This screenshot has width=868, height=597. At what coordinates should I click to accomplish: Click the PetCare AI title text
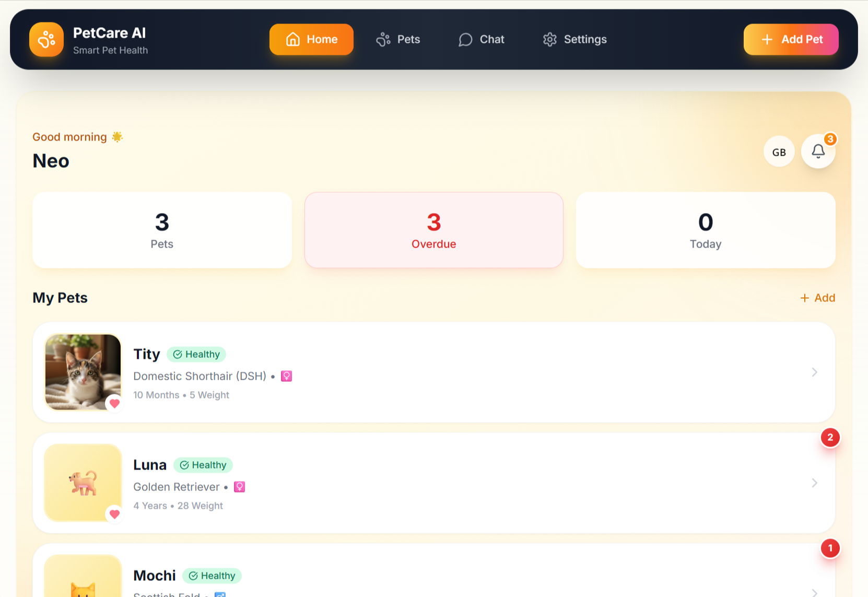click(110, 33)
